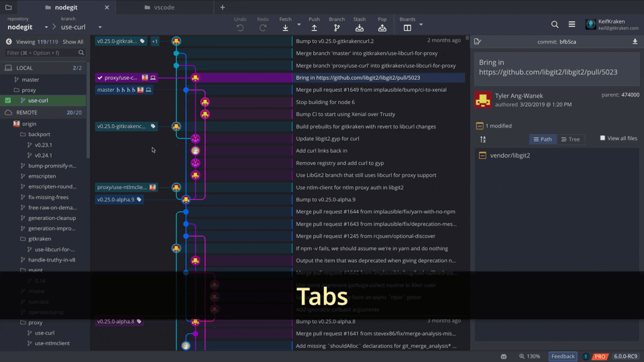Click Tyler Ang-Wanek author avatar
The height and width of the screenshot is (362, 644).
pos(483,100)
